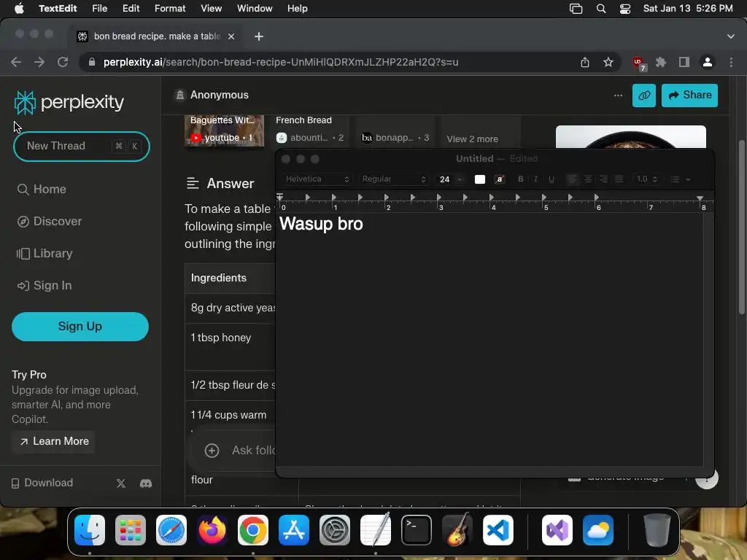Open the Regular typeface style dropdown
The height and width of the screenshot is (560, 747).
point(393,179)
